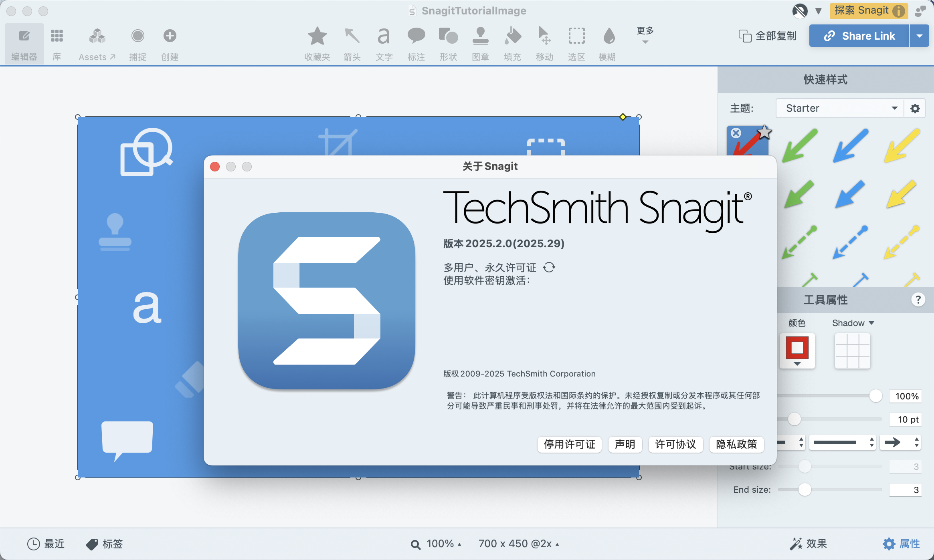Select the 收藏夹 favorites star tool
Image resolution: width=934 pixels, height=560 pixels.
[317, 44]
